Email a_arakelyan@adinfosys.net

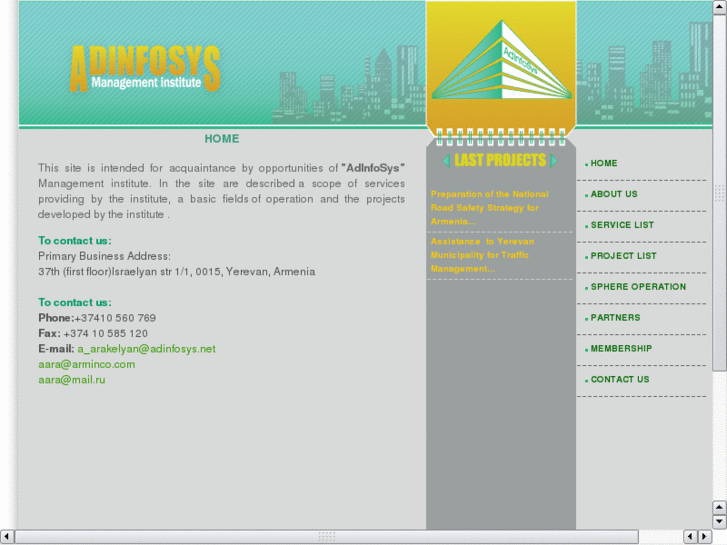coord(147,349)
